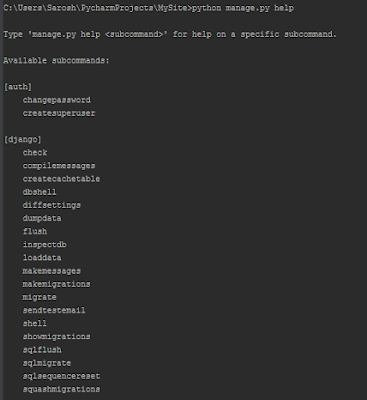Click the check subcommand
The width and height of the screenshot is (367, 400).
(x=35, y=153)
